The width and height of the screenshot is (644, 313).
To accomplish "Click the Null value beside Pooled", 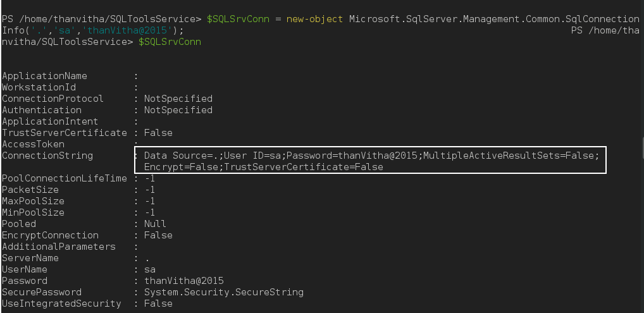I will (x=155, y=224).
